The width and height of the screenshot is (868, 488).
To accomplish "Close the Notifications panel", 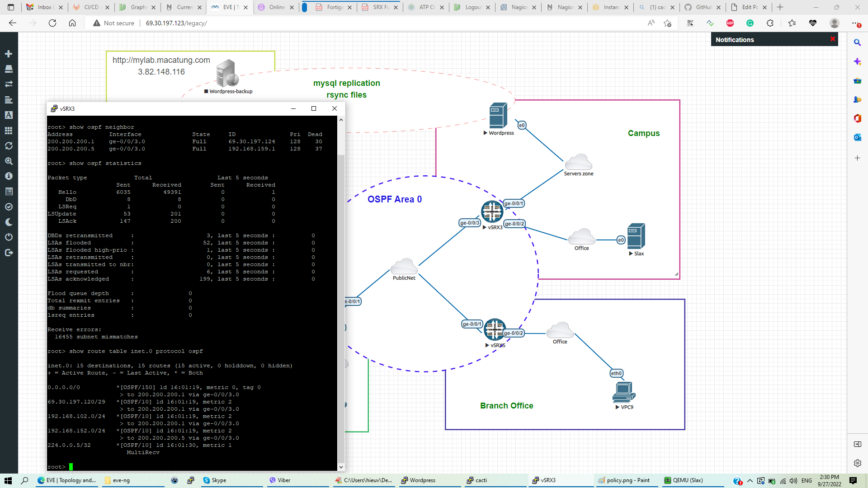I will tap(832, 39).
